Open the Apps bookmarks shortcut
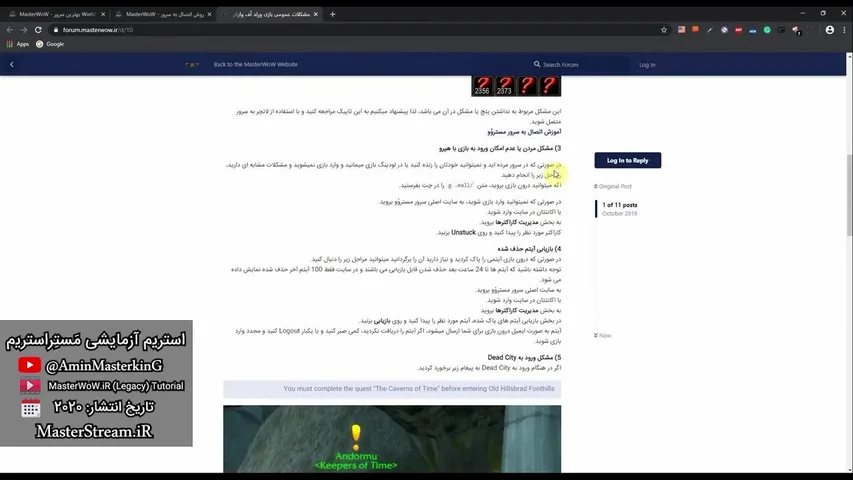This screenshot has width=853, height=480. [17, 44]
